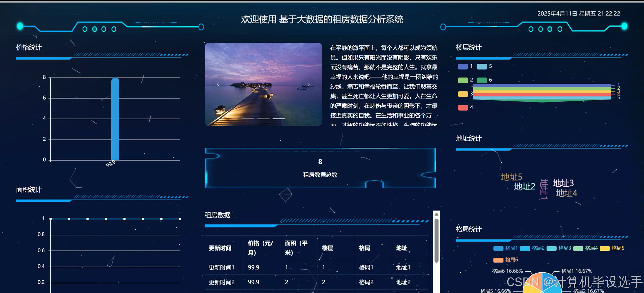The width and height of the screenshot is (644, 293).
Task: Click the 租房数据 table title
Action: [x=217, y=215]
